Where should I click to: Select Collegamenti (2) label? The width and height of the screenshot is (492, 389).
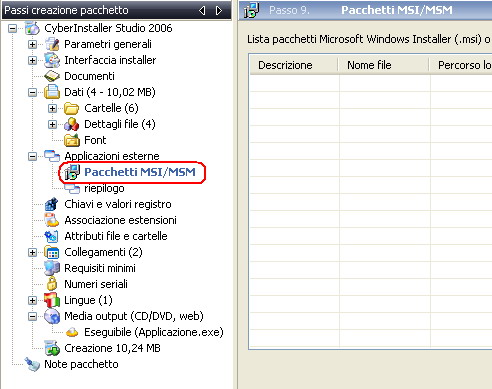pyautogui.click(x=103, y=252)
